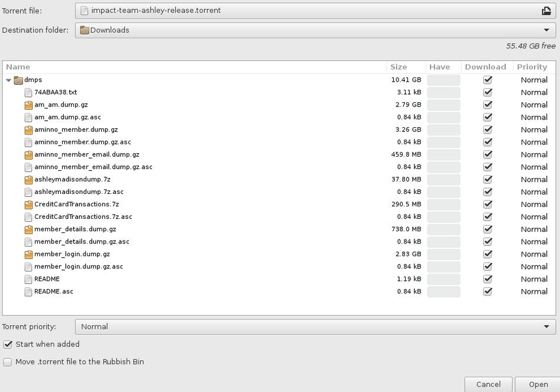Click the Downloads folder icon in destination field

pos(85,30)
